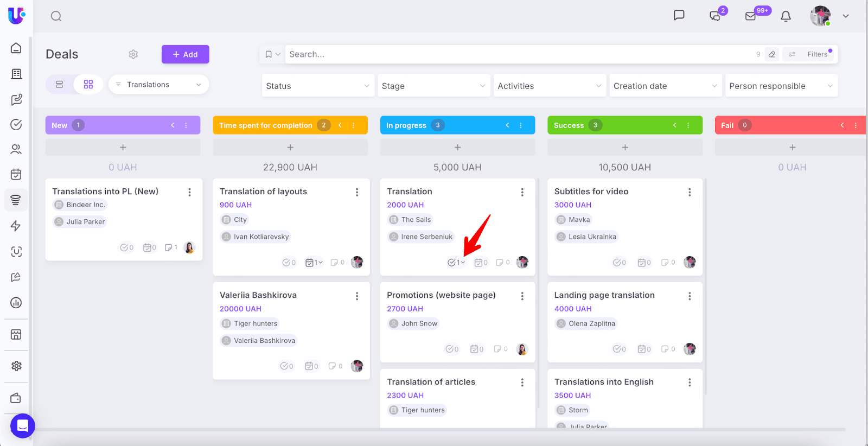Open the sidebar calendar icon
Viewport: 868px width, 446px height.
click(x=16, y=174)
